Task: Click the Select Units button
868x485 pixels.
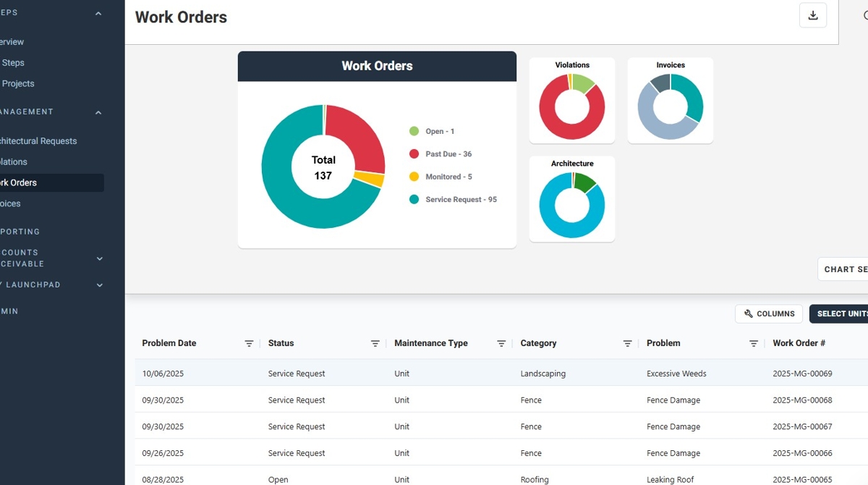Action: (839, 313)
